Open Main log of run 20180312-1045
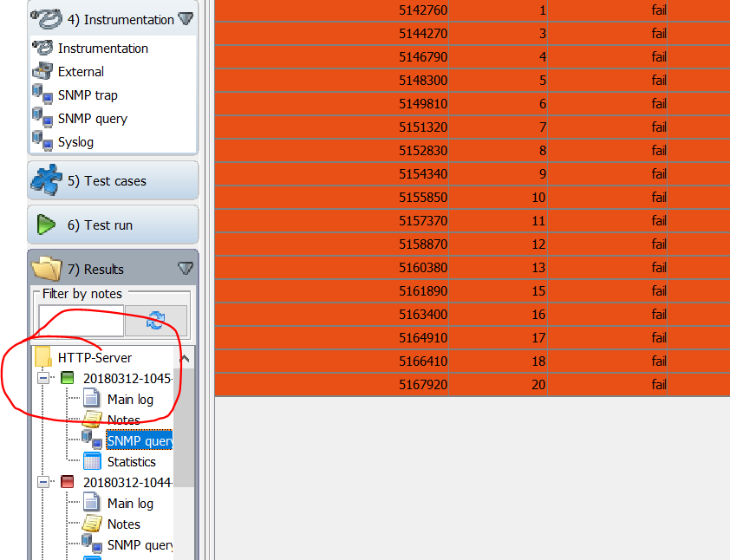The image size is (730, 560). coord(130,399)
